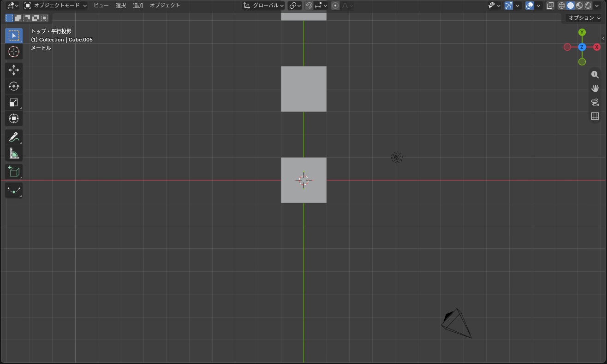The height and width of the screenshot is (364, 607).
Task: Activate the Move tool
Action: point(14,70)
